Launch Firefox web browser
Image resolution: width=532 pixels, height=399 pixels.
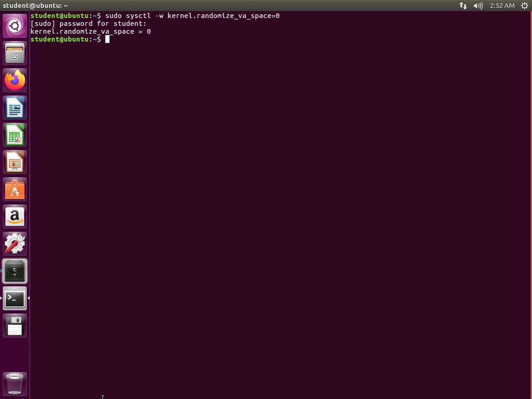15,80
